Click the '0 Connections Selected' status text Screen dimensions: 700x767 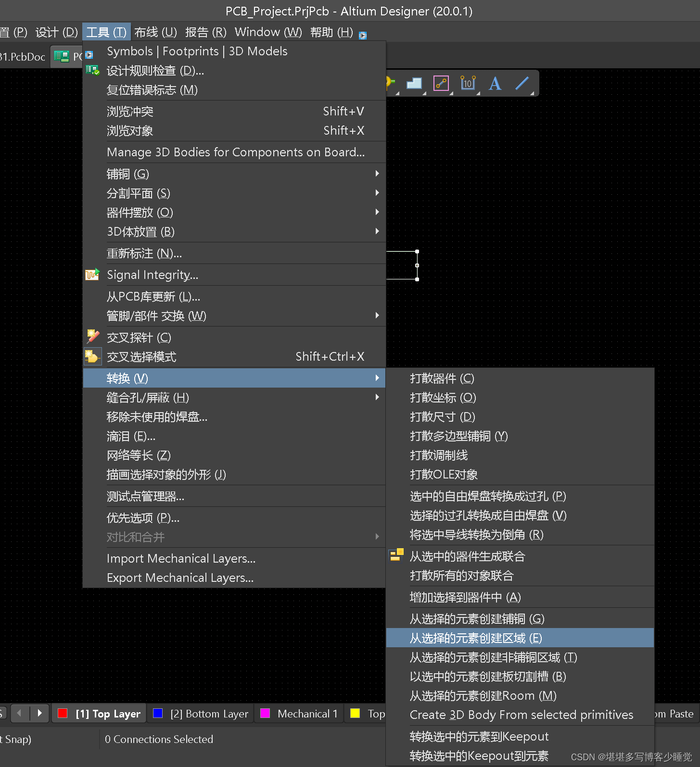[x=159, y=739]
